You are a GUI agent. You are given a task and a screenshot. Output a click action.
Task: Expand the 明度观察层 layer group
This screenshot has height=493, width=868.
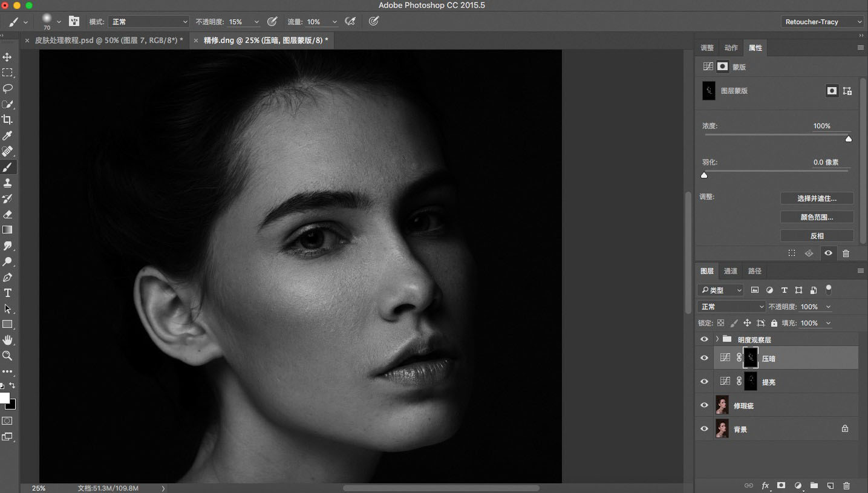click(x=717, y=339)
